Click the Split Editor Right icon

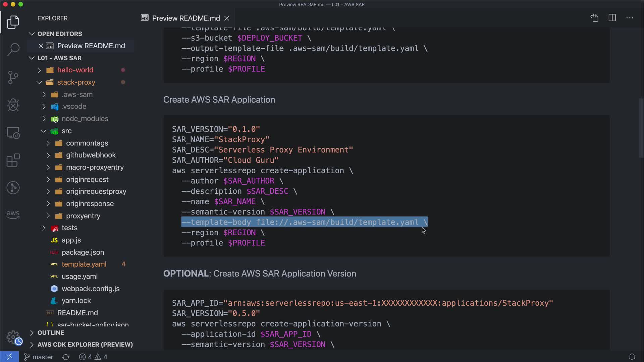[x=612, y=18]
